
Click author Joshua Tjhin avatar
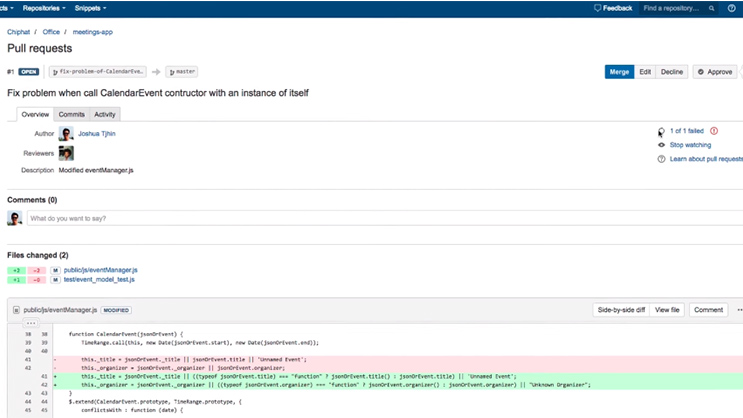(x=66, y=134)
